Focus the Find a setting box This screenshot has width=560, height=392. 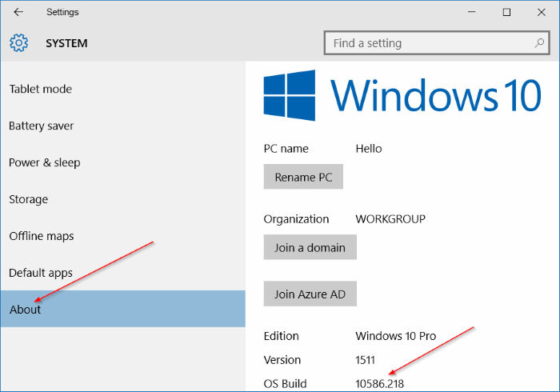point(437,43)
